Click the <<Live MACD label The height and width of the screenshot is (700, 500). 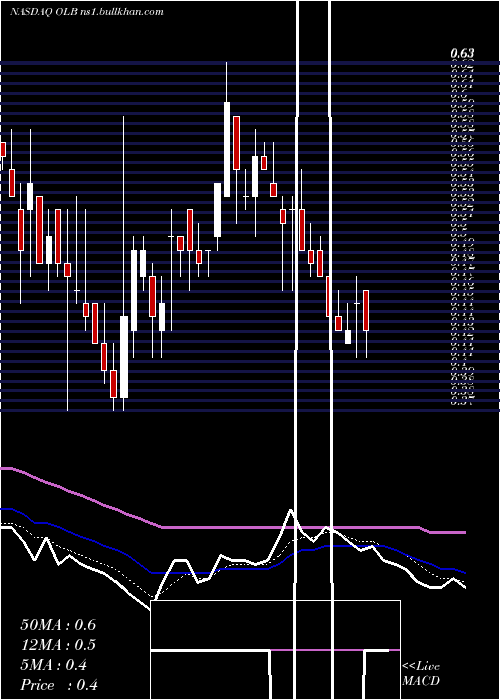(x=421, y=673)
